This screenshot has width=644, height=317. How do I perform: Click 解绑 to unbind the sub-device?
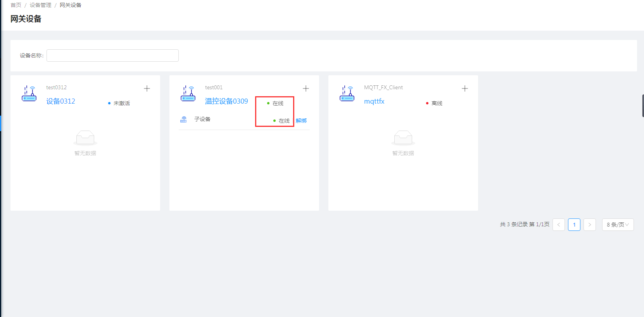(301, 121)
